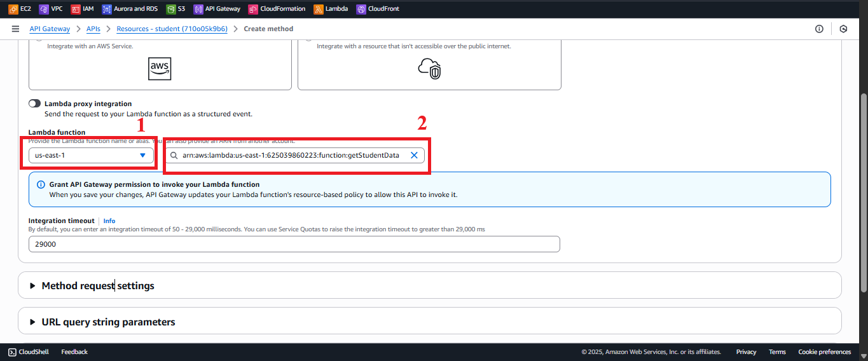The image size is (868, 361).
Task: Clear the Lambda function ARN with X icon
Action: click(413, 155)
